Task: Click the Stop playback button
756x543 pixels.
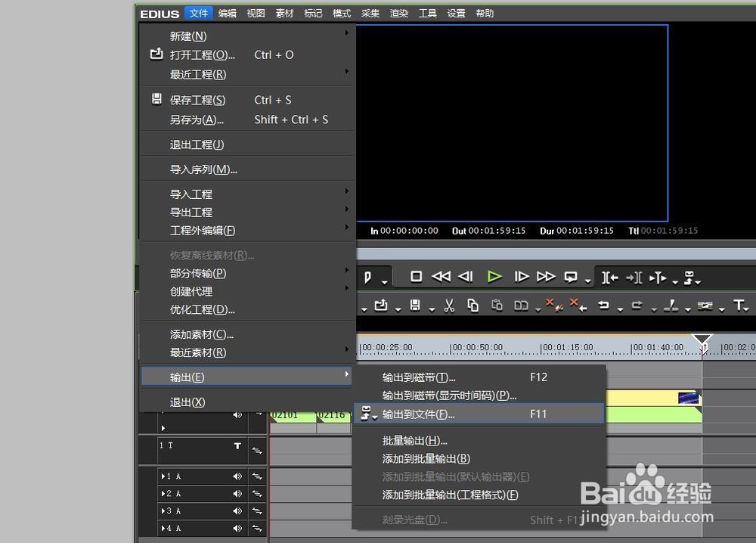Action: pos(416,277)
